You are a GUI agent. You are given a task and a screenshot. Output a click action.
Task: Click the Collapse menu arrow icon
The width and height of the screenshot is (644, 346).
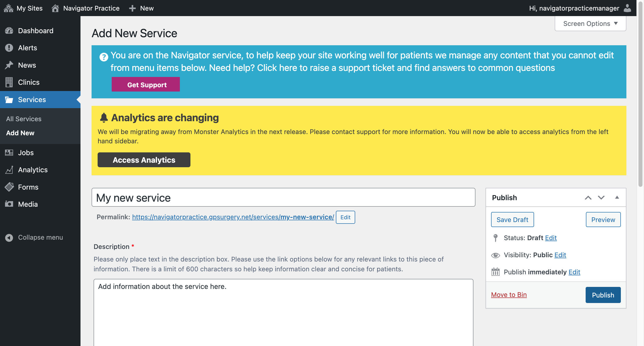[9, 237]
